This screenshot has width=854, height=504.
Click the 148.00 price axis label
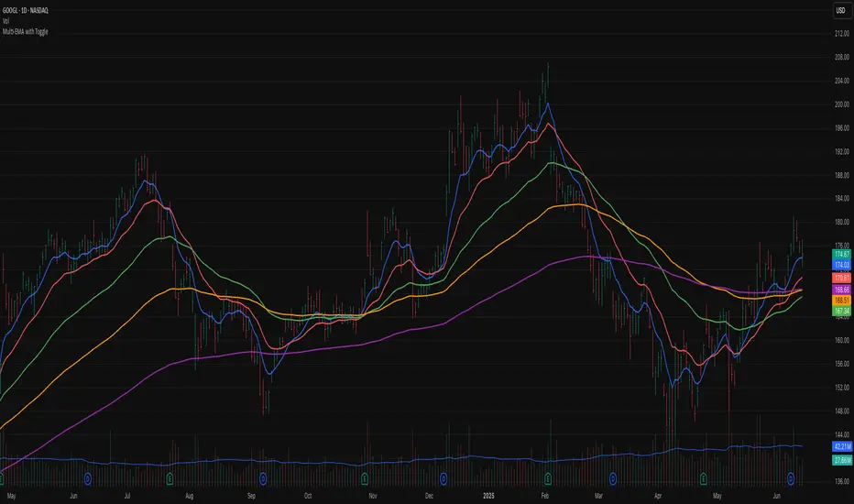[841, 411]
